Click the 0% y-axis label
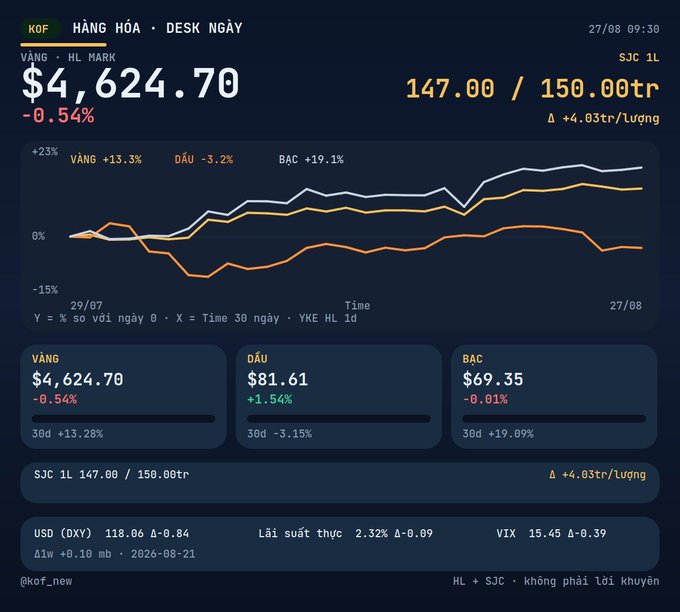The height and width of the screenshot is (612, 680). pyautogui.click(x=38, y=236)
